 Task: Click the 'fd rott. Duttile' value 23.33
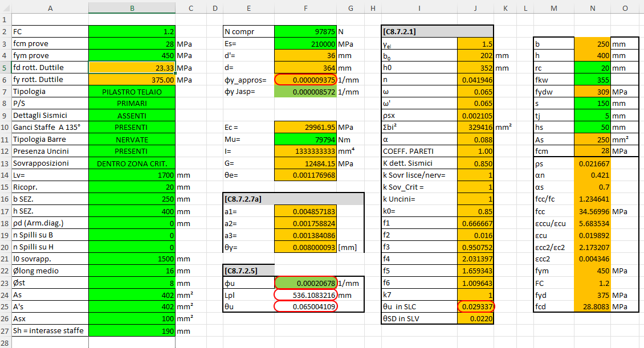coord(132,68)
